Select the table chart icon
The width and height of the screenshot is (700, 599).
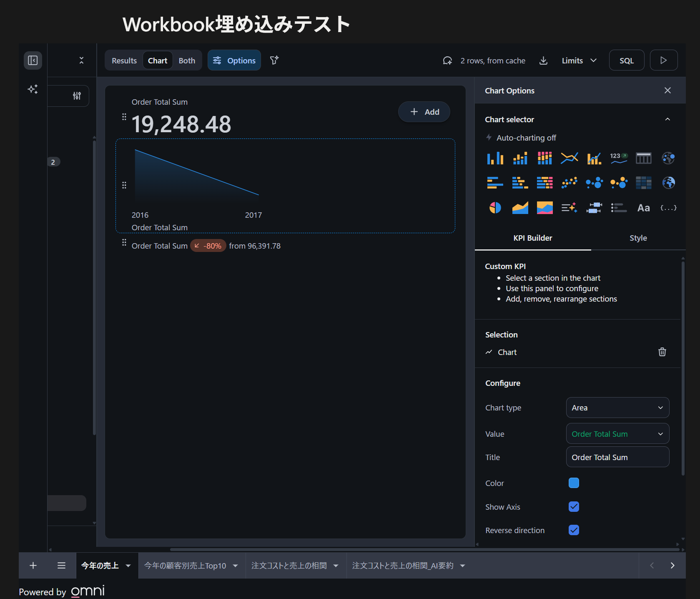(x=643, y=158)
